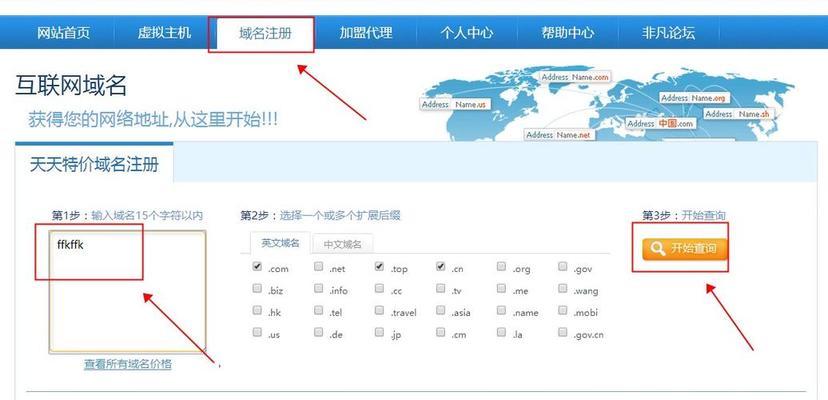Check the .wang extension checkbox
828x400 pixels.
(x=563, y=289)
